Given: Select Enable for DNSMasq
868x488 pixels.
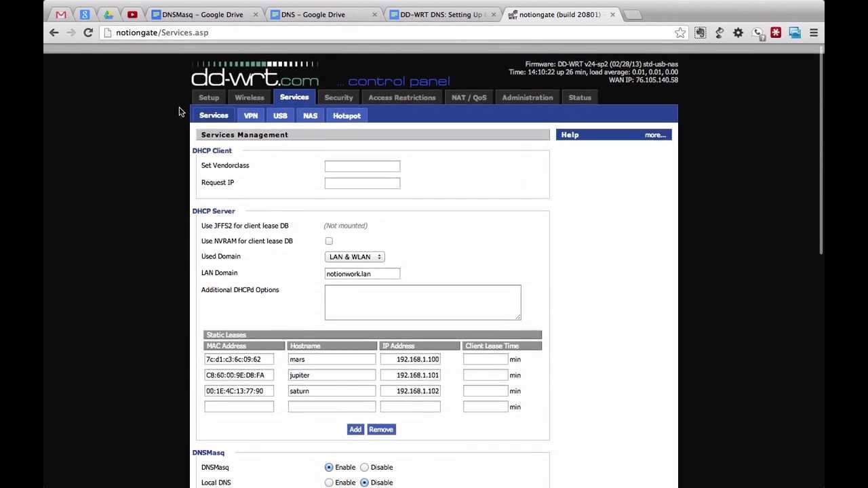Looking at the screenshot, I should (x=329, y=468).
